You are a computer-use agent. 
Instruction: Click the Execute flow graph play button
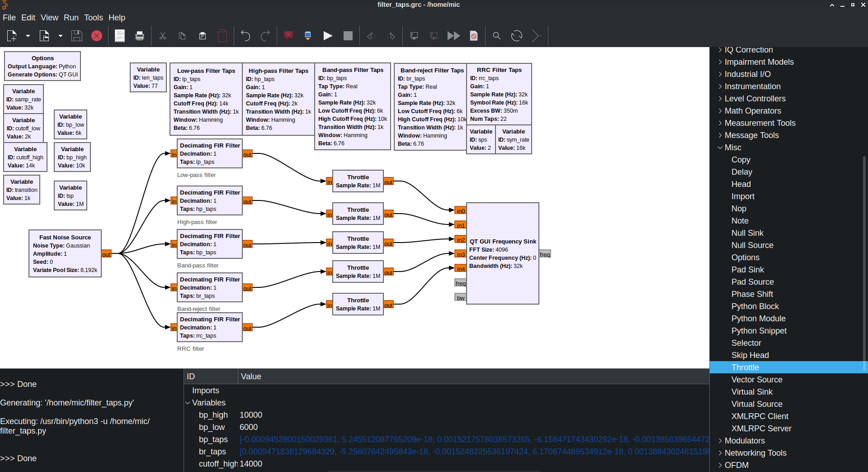click(x=328, y=36)
